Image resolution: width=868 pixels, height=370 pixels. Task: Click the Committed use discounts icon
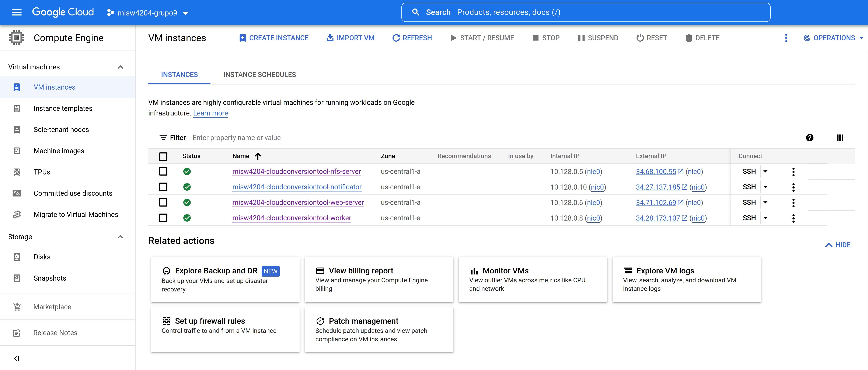click(x=17, y=193)
